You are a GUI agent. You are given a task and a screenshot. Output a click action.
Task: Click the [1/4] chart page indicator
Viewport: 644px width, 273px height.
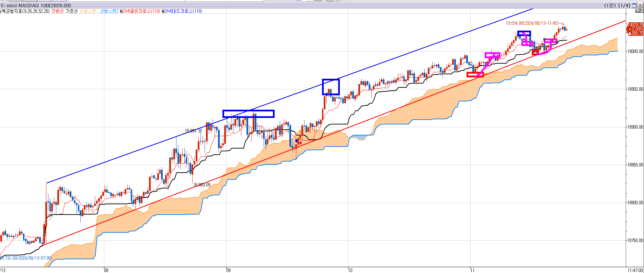624,6
